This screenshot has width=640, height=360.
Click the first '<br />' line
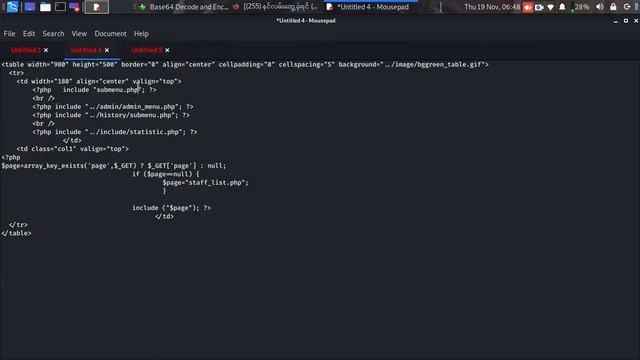(x=43, y=98)
